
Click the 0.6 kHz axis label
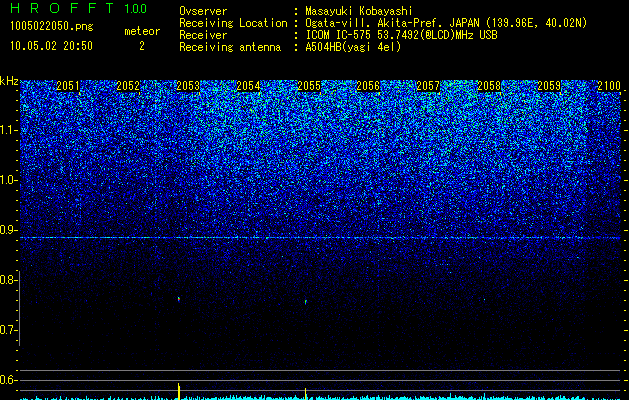pyautogui.click(x=8, y=380)
